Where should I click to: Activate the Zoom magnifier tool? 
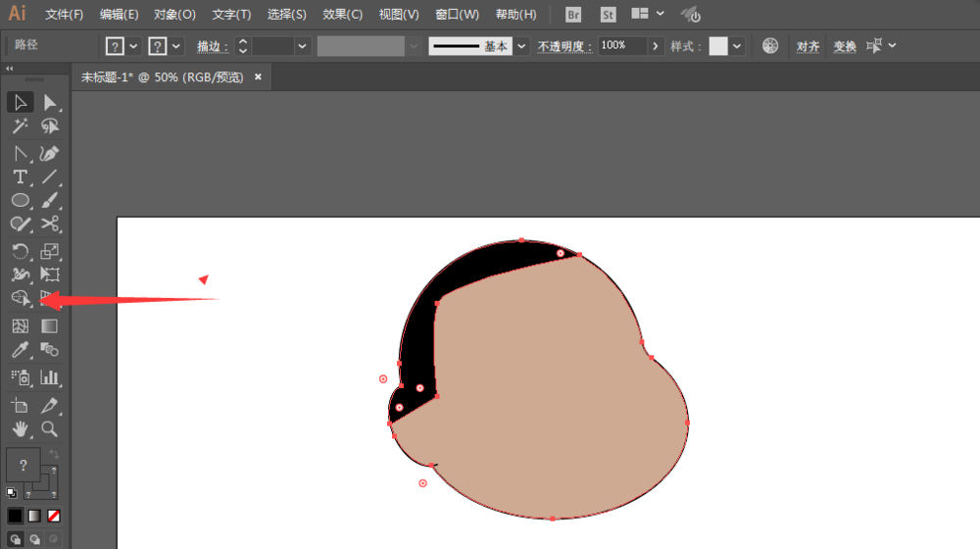(x=49, y=429)
